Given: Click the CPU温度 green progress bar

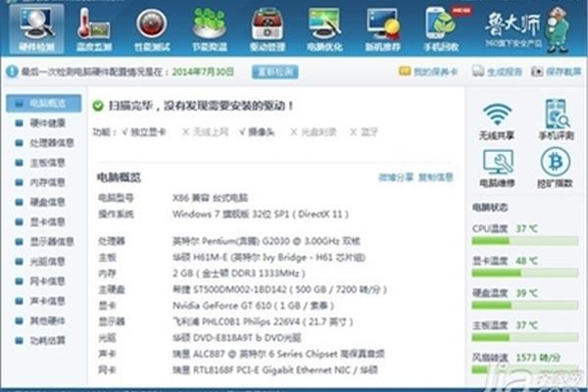Looking at the screenshot, I should click(524, 241).
